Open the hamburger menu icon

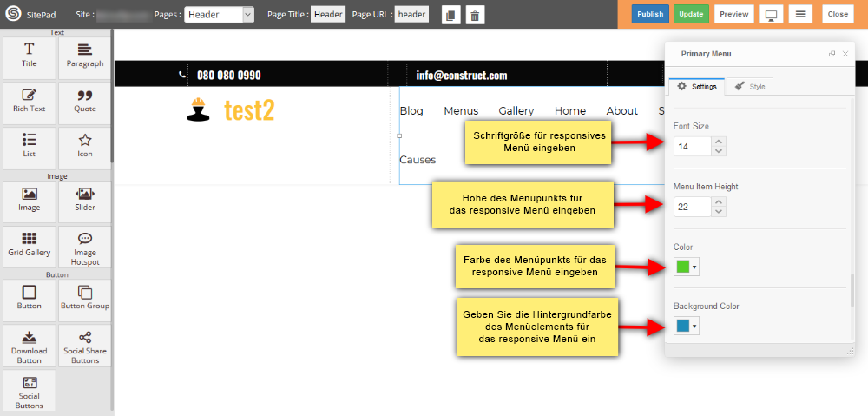800,15
